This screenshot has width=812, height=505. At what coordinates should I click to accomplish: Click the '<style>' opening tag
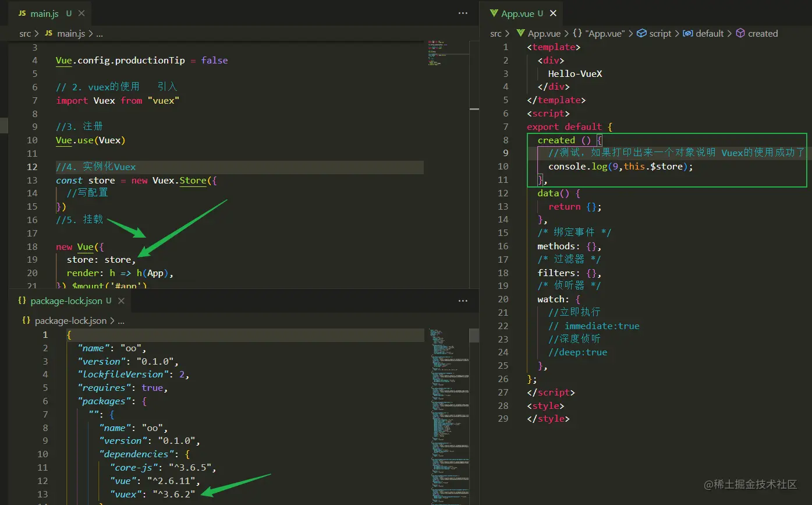545,406
